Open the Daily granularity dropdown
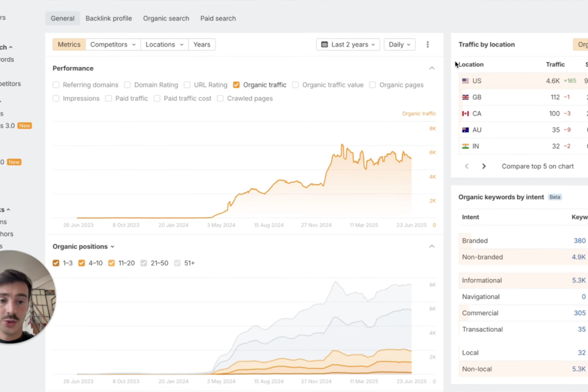The image size is (588, 392). point(399,45)
